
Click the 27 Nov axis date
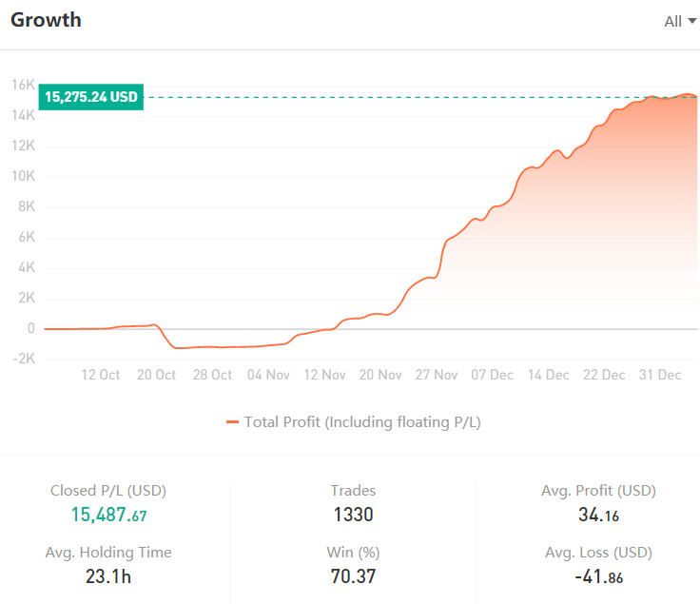click(x=437, y=375)
